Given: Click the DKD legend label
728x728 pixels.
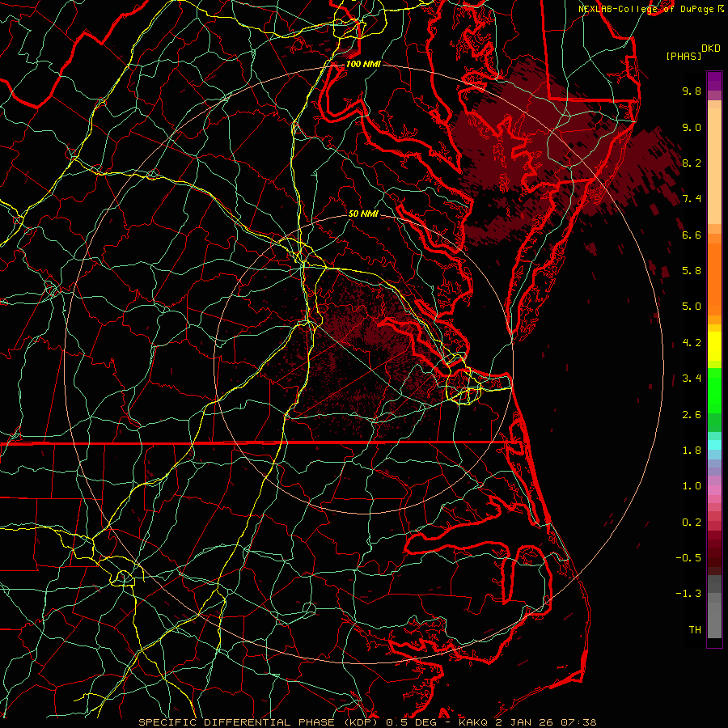Looking at the screenshot, I should coord(710,49).
